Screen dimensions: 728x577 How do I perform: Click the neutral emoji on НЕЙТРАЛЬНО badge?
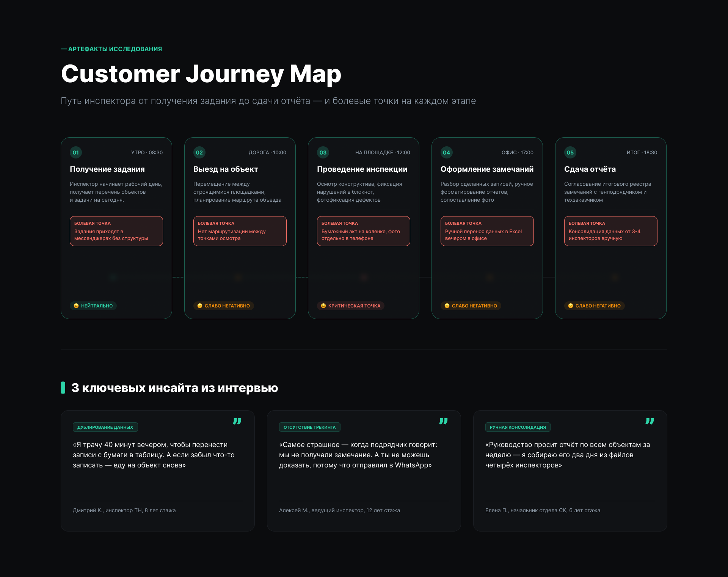pyautogui.click(x=76, y=306)
